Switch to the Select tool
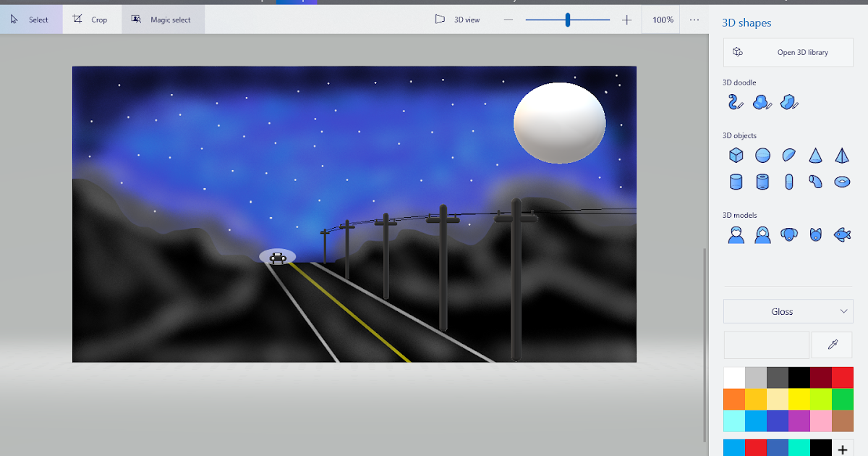The height and width of the screenshot is (456, 868). [x=31, y=19]
